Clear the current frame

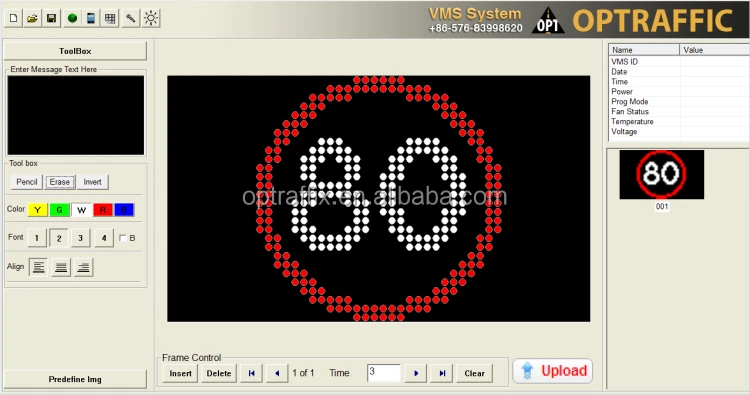[474, 373]
